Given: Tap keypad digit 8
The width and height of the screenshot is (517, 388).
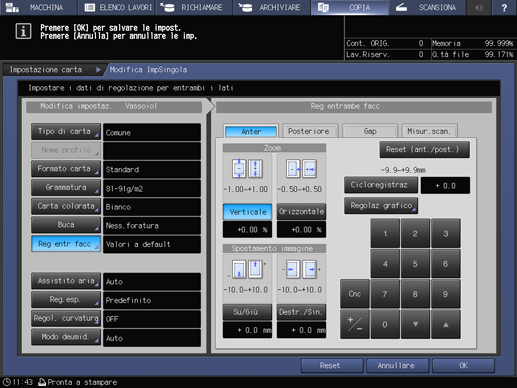Looking at the screenshot, I should click(x=415, y=294).
